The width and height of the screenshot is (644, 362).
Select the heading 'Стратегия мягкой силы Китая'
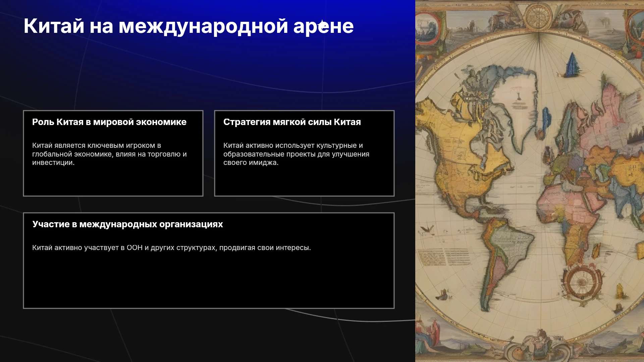pyautogui.click(x=292, y=122)
